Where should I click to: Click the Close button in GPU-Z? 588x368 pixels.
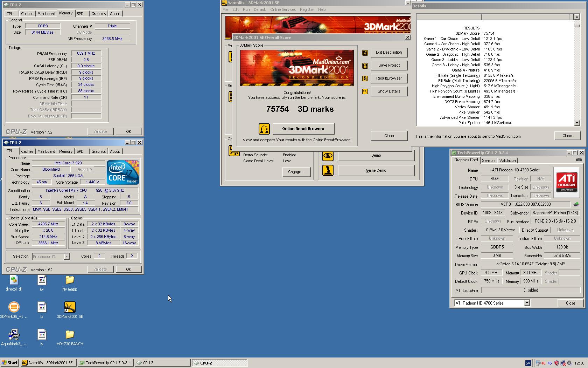[x=570, y=303]
